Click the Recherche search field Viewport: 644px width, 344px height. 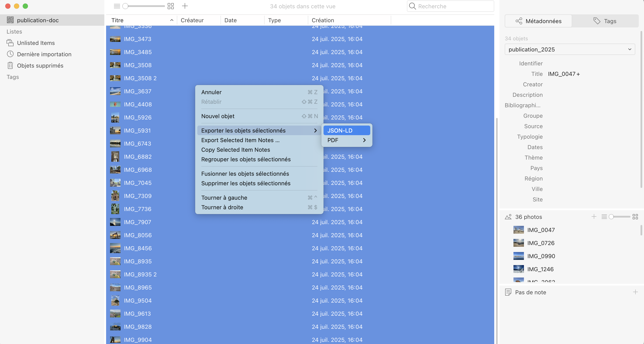click(454, 6)
